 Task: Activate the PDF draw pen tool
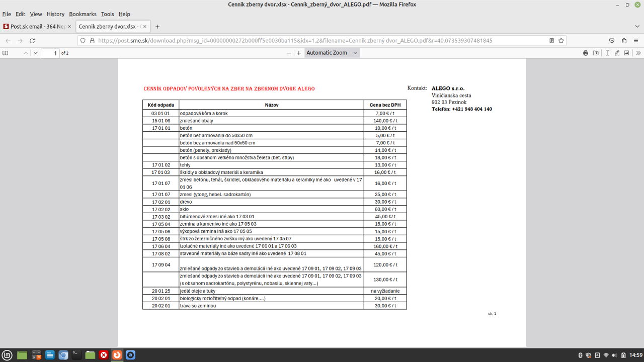(x=617, y=53)
